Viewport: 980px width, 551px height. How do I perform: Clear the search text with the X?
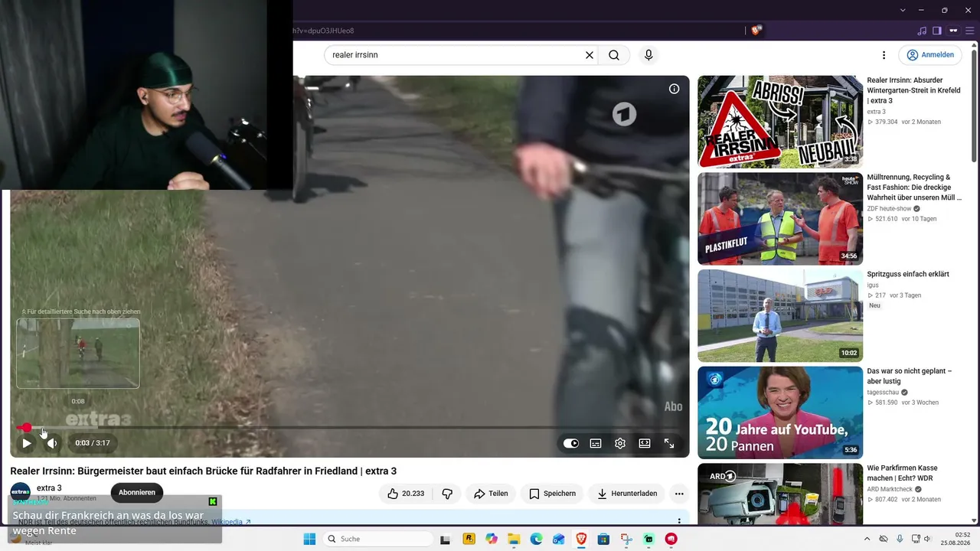pos(590,55)
